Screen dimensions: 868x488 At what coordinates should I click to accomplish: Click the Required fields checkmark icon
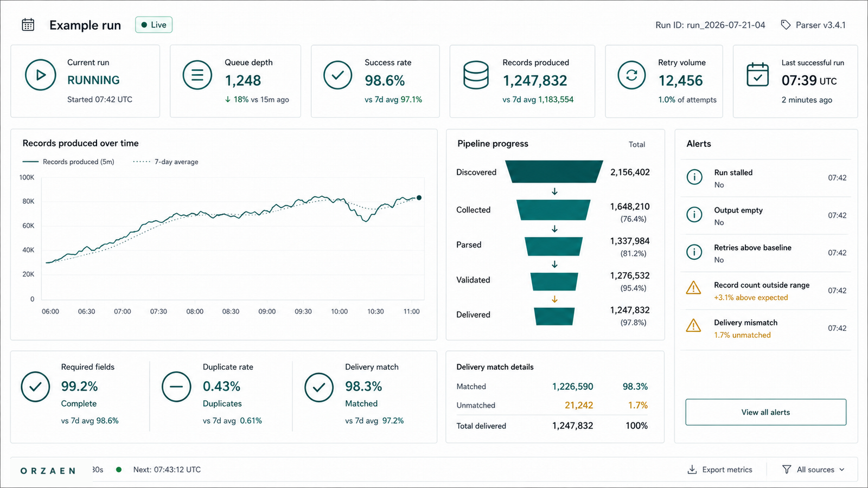pyautogui.click(x=35, y=387)
